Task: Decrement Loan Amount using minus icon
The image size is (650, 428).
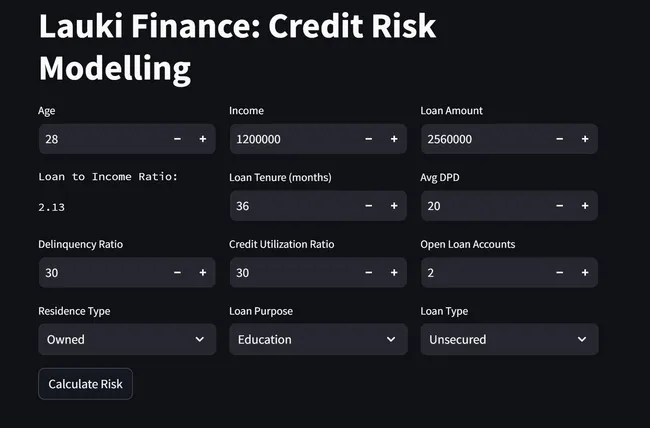Action: point(559,139)
